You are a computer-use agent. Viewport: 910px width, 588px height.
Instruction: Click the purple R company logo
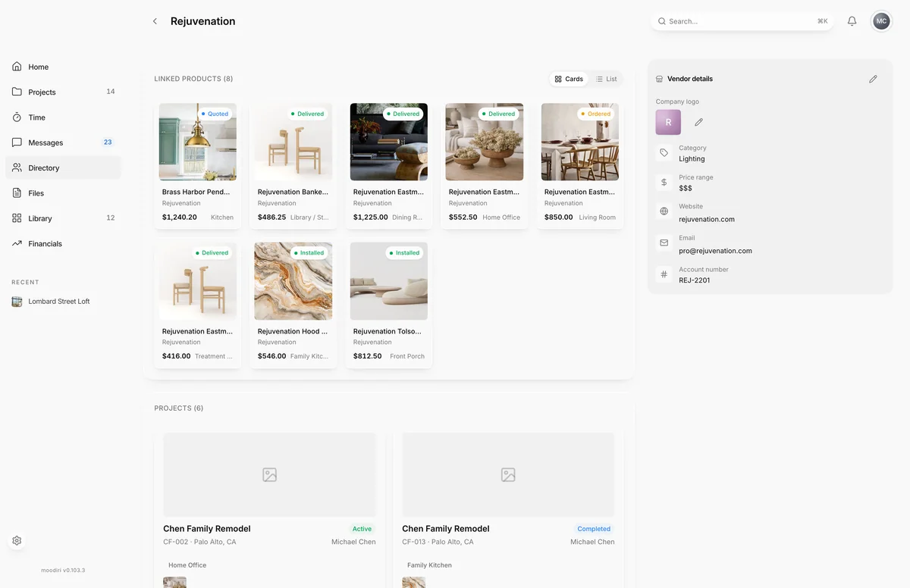click(x=668, y=122)
